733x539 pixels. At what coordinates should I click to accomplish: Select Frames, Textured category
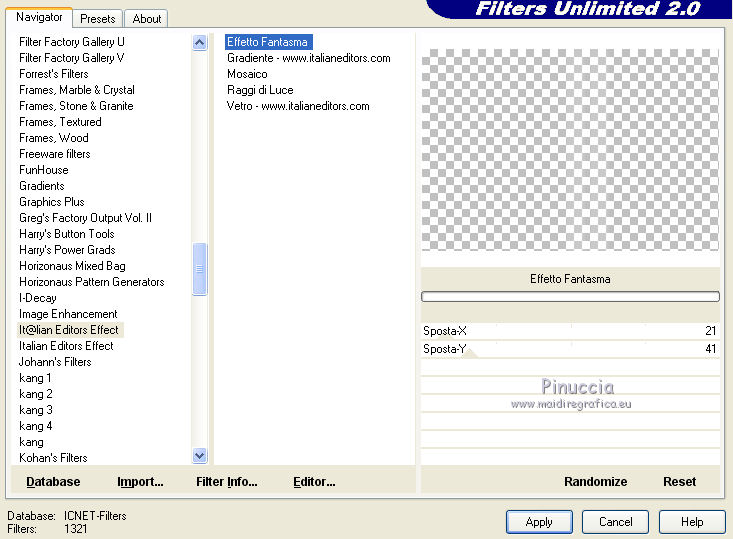point(60,122)
